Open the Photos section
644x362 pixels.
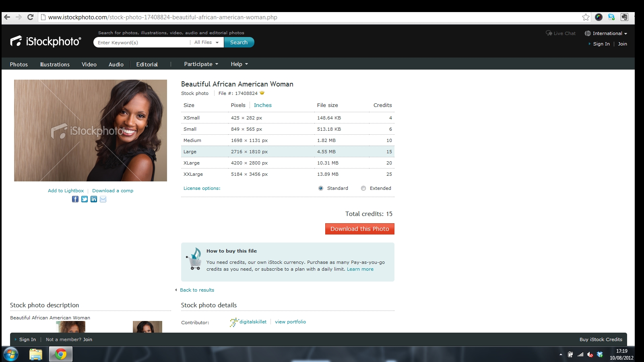click(19, 64)
